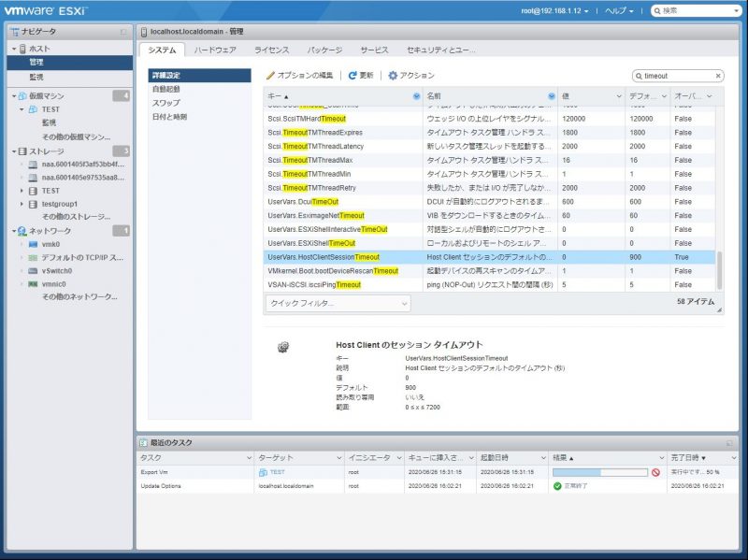Screen dimensions: 748x560
Task: Switch to the セキュリティとユー tab
Action: click(440, 50)
